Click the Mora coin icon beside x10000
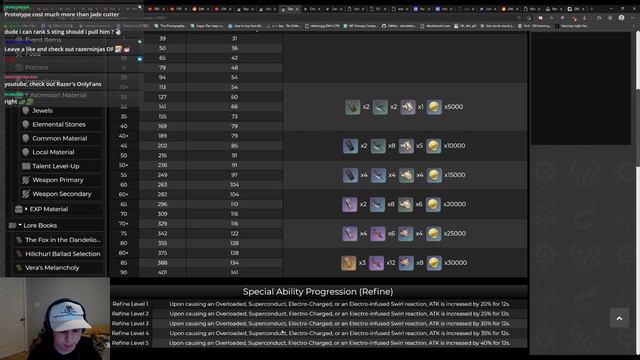The width and height of the screenshot is (640, 360). click(x=433, y=146)
